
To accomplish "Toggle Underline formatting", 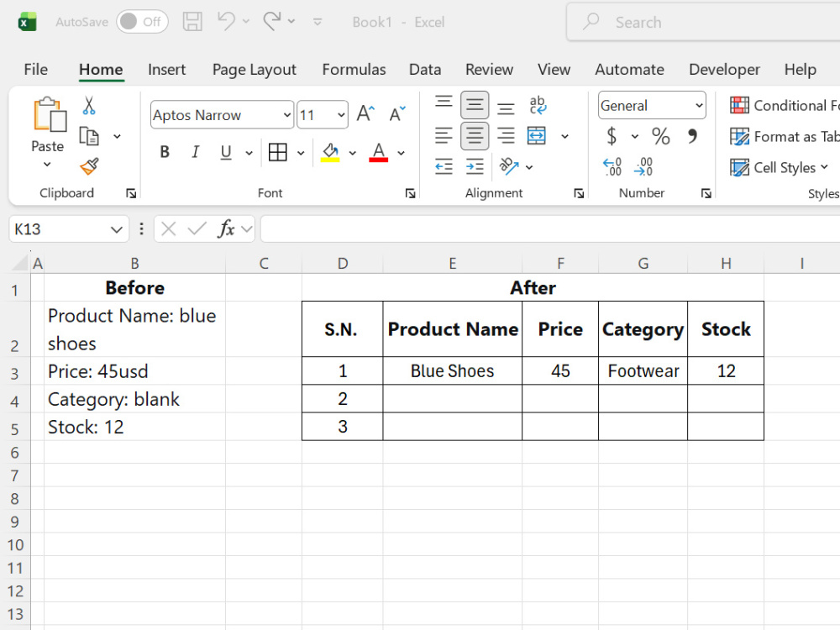I will pyautogui.click(x=226, y=153).
